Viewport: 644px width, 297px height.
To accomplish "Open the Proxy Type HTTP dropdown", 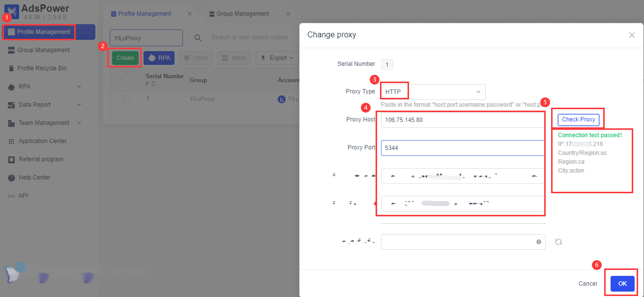I will (433, 92).
